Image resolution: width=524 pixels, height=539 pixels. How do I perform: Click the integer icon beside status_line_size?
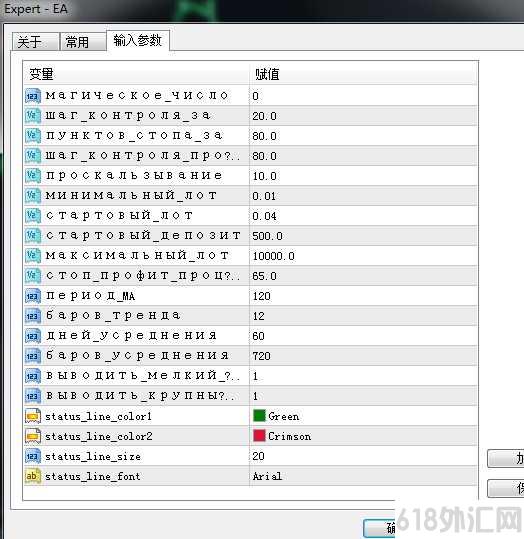click(x=33, y=456)
